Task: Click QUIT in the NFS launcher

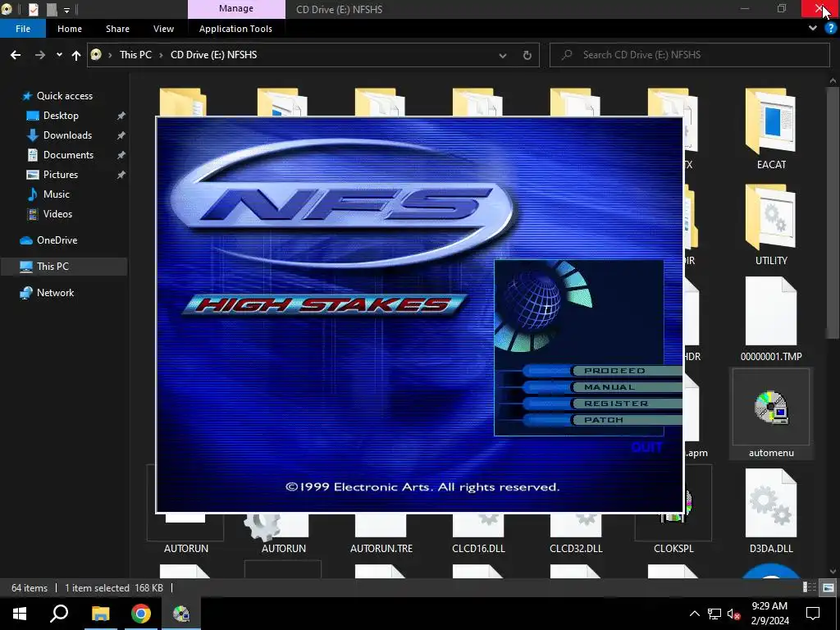Action: pyautogui.click(x=646, y=447)
